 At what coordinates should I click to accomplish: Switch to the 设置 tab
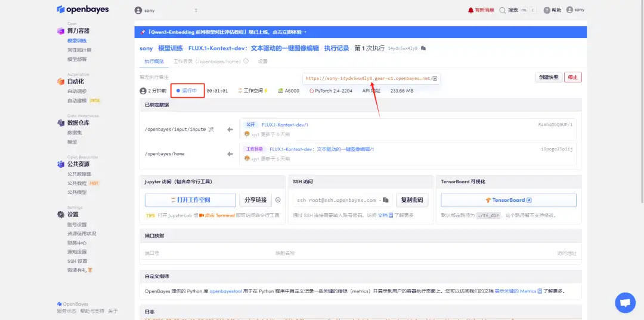[x=263, y=61]
